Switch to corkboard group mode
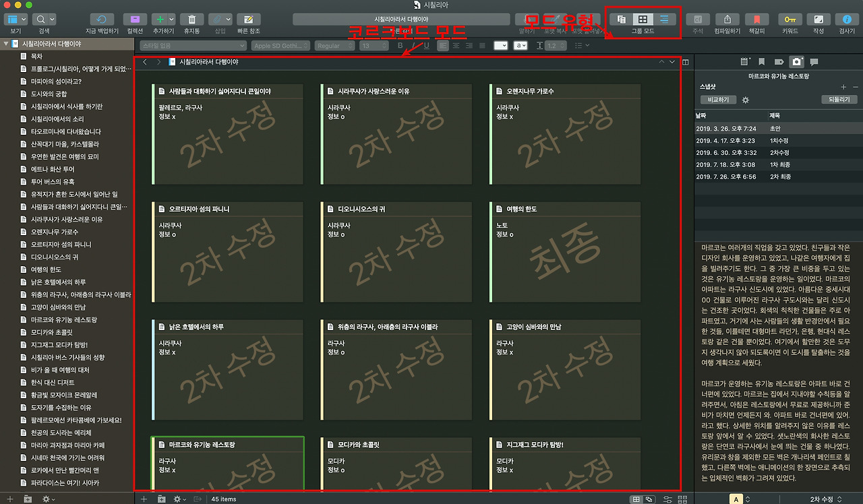This screenshot has width=863, height=504. tap(643, 20)
